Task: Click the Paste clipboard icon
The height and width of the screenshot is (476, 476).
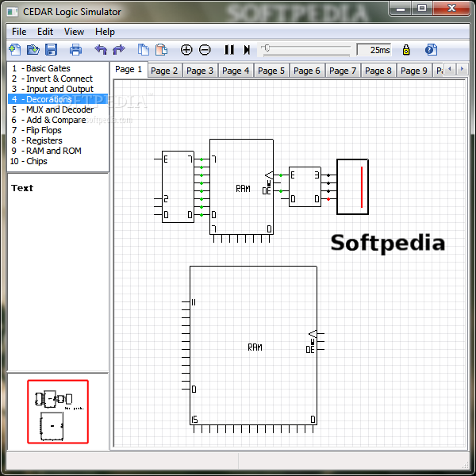Action: click(161, 49)
